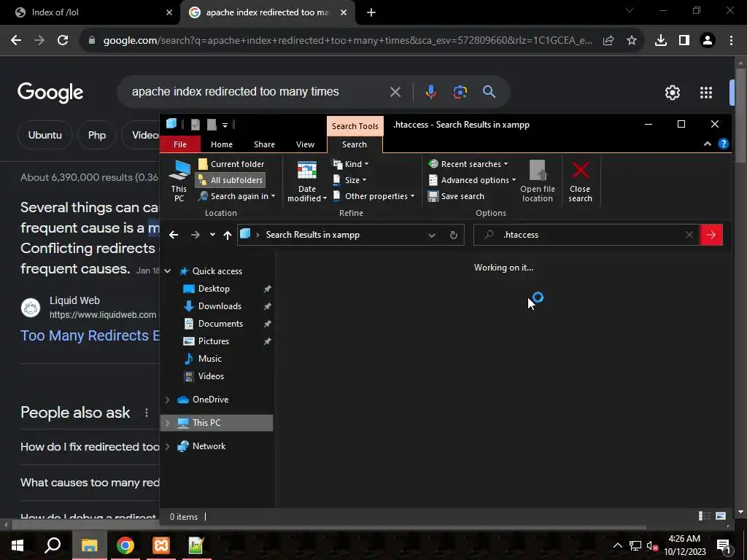Expand the OneDrive tree node

[167, 400]
